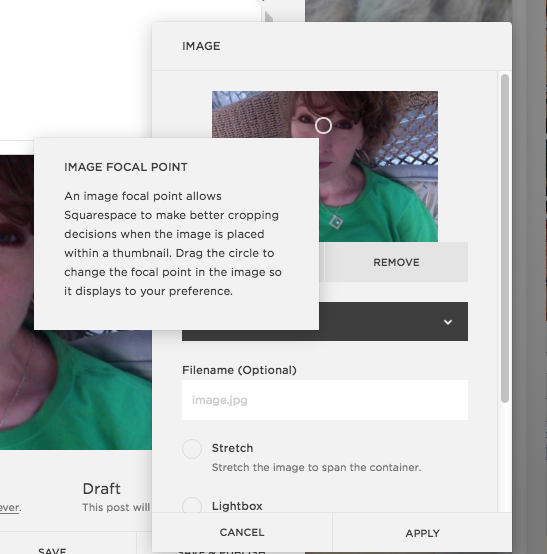Click the REMOVE image button

click(396, 262)
